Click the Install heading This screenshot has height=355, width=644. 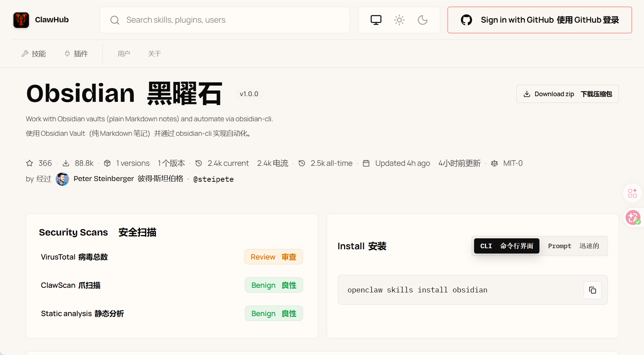tap(362, 246)
